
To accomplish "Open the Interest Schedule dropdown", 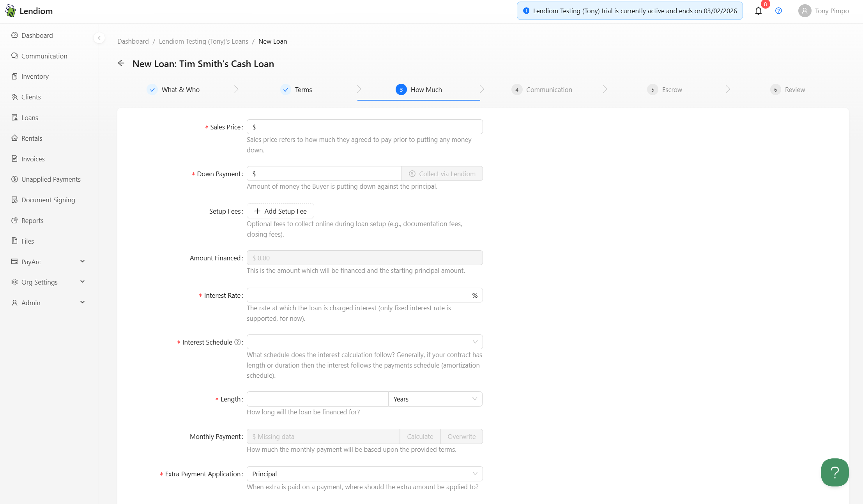I will (364, 342).
